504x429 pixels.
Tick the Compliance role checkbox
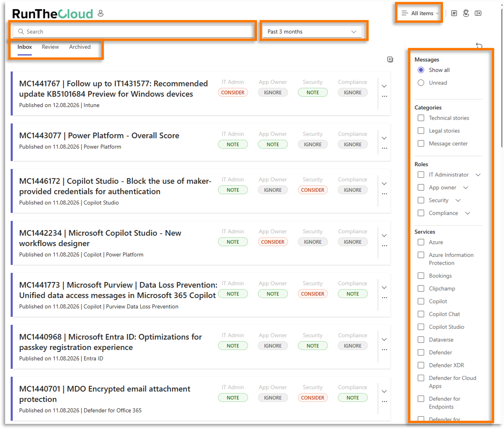click(421, 213)
